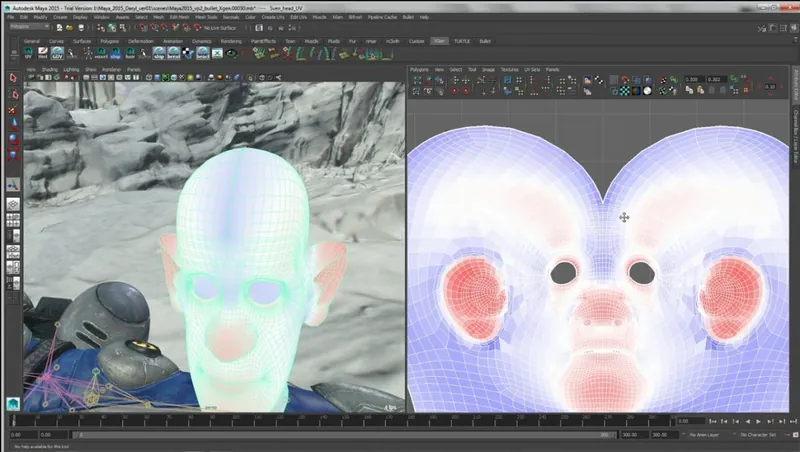The image size is (800, 452).
Task: Select the Lasso tool in toolbox
Action: (13, 94)
